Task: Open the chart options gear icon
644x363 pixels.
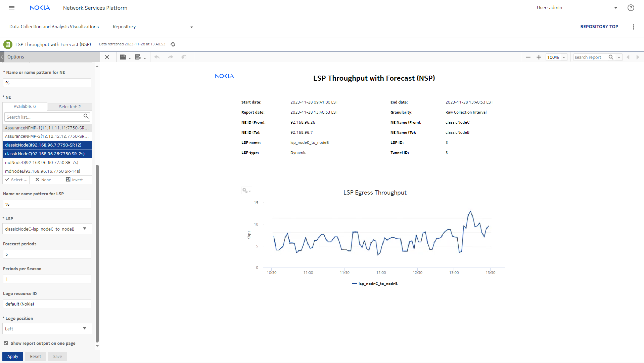Action: (x=246, y=191)
